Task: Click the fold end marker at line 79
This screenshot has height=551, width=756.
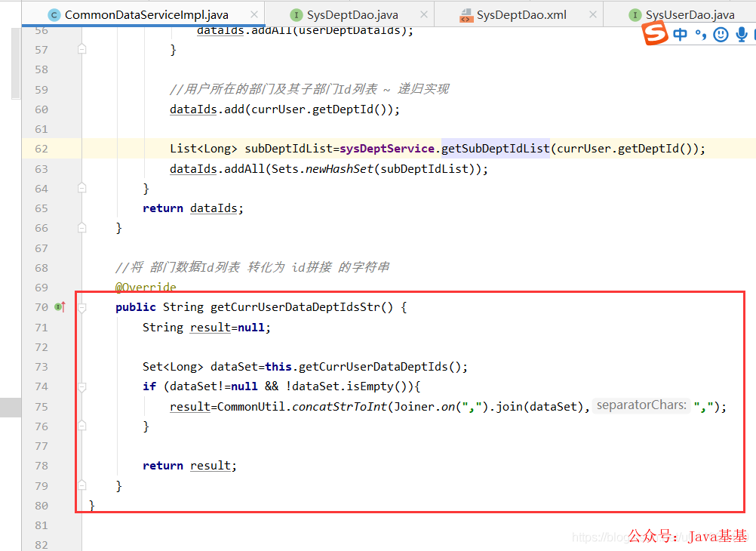Action: coord(82,485)
